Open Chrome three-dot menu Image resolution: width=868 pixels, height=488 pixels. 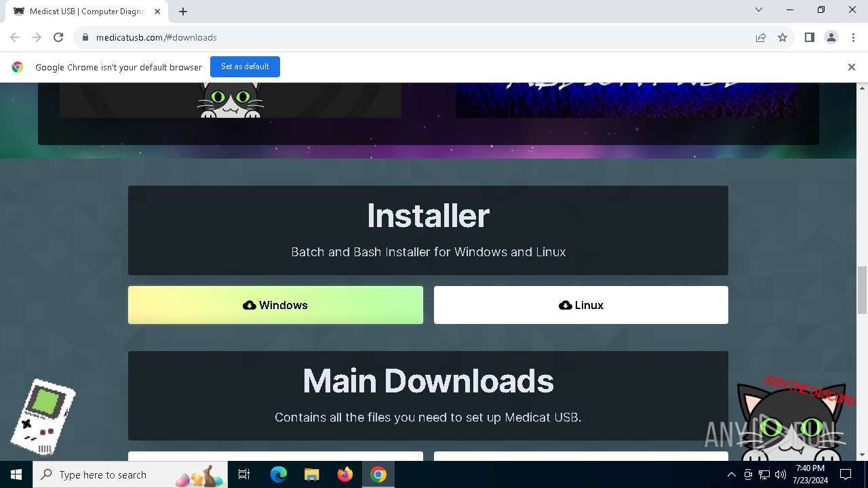coord(853,37)
